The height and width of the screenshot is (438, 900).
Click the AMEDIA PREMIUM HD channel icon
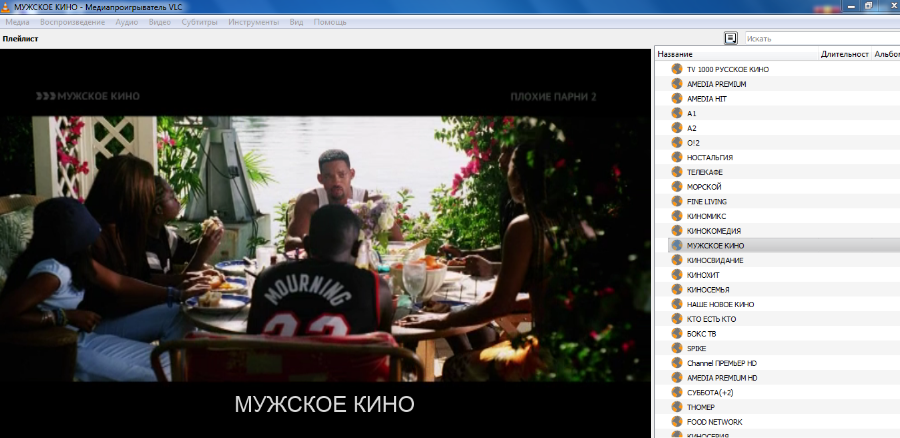tap(677, 378)
